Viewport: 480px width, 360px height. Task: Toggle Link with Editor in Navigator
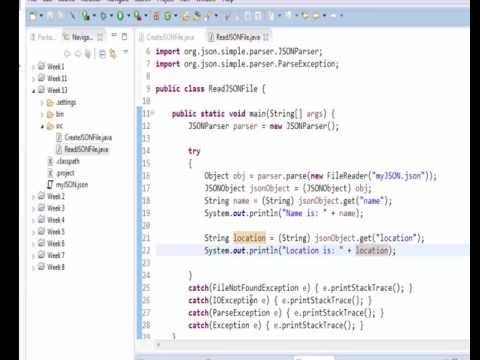click(113, 53)
